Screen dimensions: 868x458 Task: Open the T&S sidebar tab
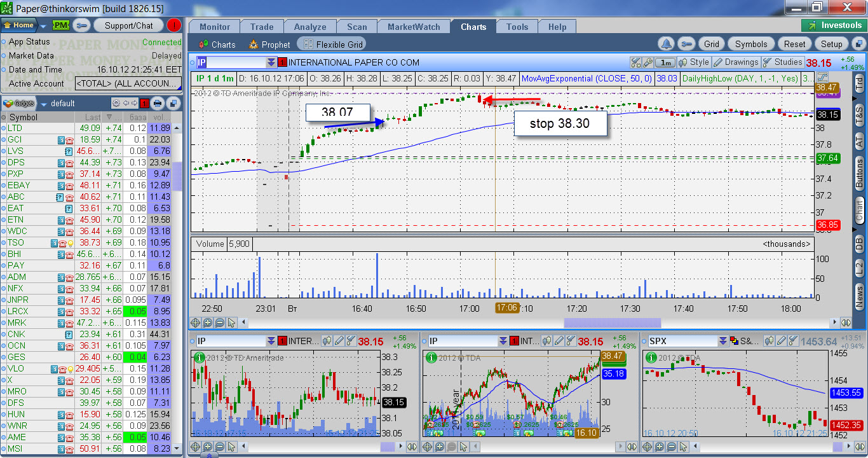click(x=859, y=114)
